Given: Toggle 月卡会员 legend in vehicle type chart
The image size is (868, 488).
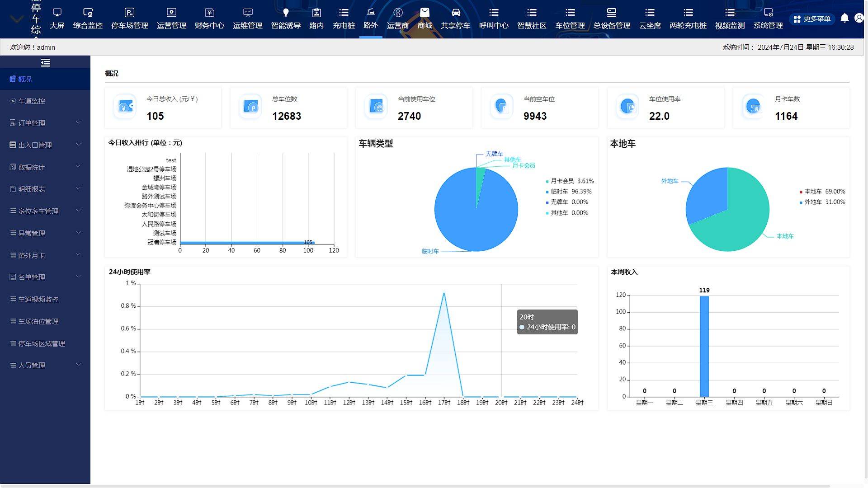Looking at the screenshot, I should click(570, 181).
